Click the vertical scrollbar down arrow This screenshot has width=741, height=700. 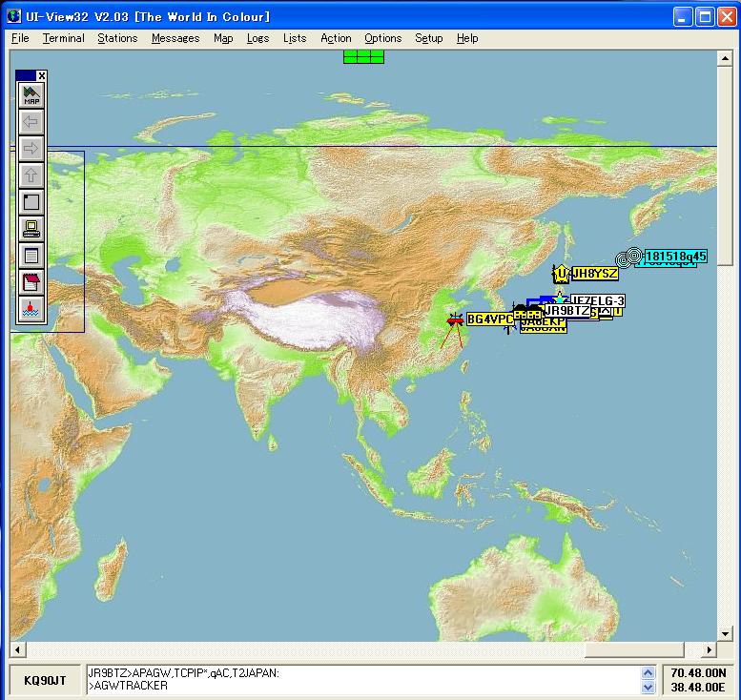click(x=723, y=633)
